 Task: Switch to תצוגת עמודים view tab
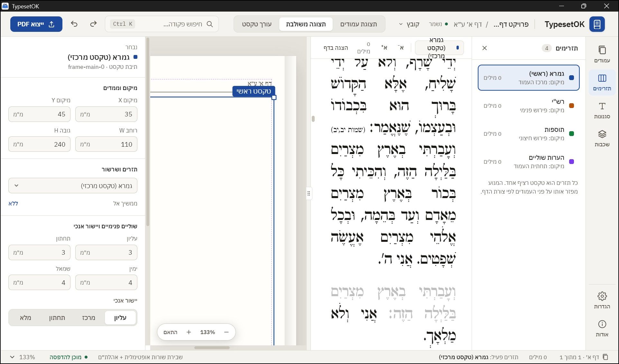(x=358, y=24)
